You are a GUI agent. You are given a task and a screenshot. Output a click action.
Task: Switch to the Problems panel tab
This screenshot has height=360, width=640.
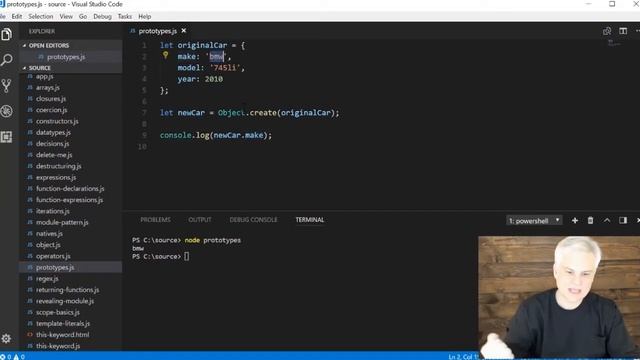155,220
